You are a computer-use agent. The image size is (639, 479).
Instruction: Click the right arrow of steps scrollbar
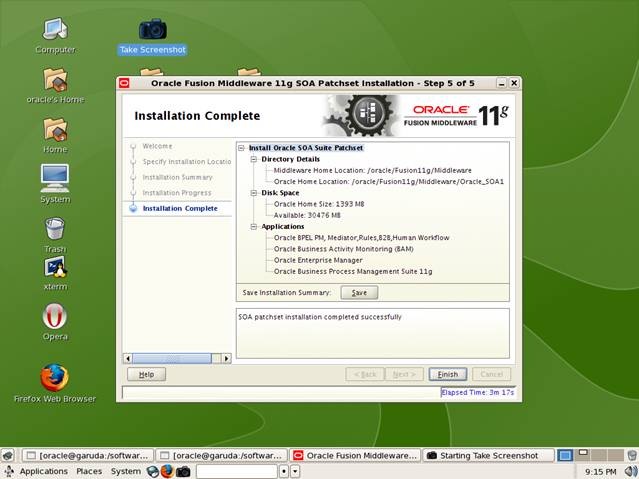pos(226,358)
